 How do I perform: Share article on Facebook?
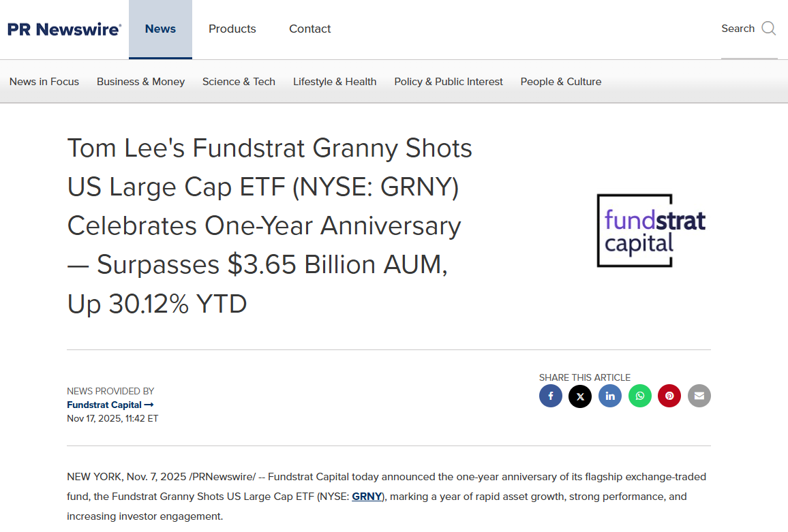click(x=551, y=396)
